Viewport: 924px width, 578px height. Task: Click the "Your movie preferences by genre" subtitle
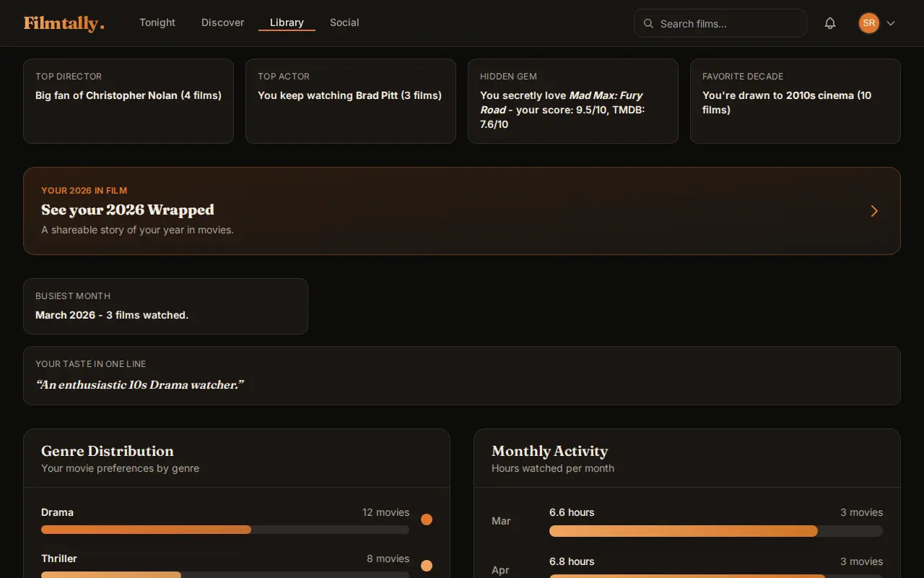(x=120, y=468)
